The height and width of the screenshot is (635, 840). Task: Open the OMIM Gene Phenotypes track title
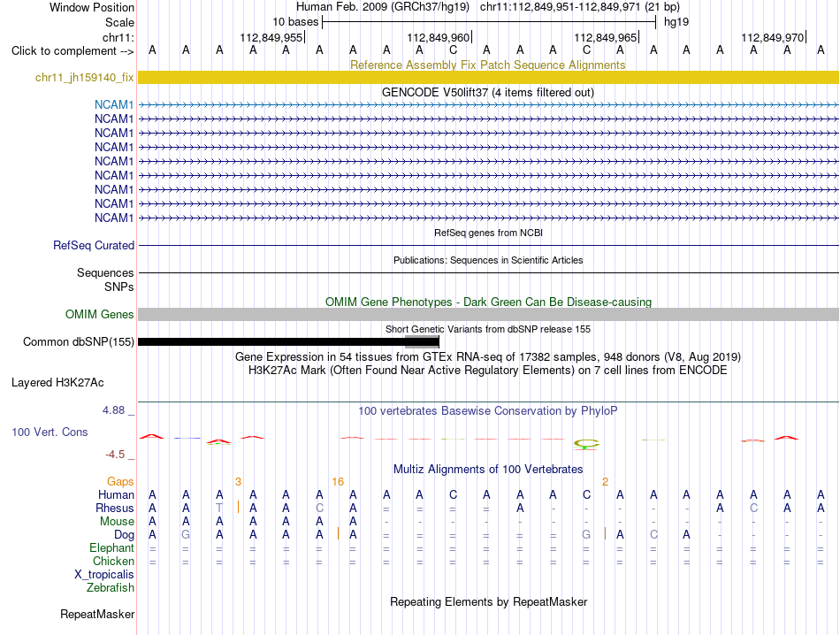[x=489, y=302]
